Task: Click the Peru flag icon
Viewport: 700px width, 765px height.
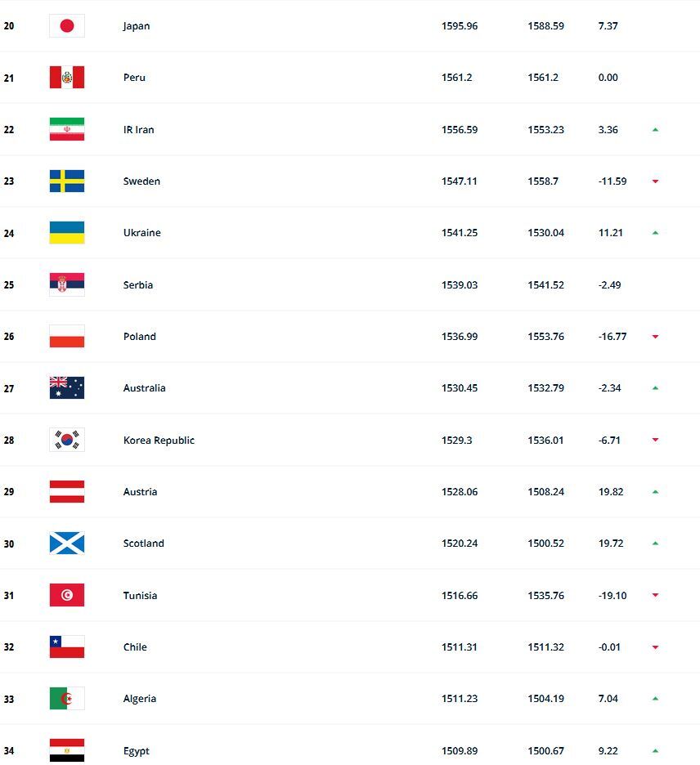Action: tap(67, 78)
